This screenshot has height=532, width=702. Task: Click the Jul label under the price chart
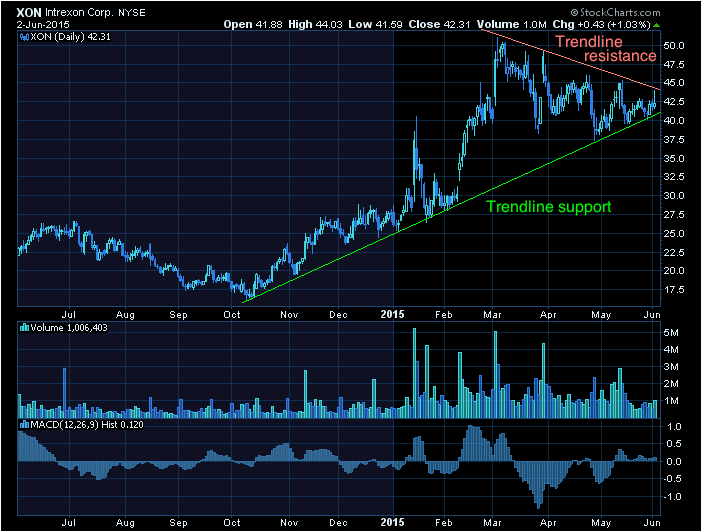click(68, 314)
